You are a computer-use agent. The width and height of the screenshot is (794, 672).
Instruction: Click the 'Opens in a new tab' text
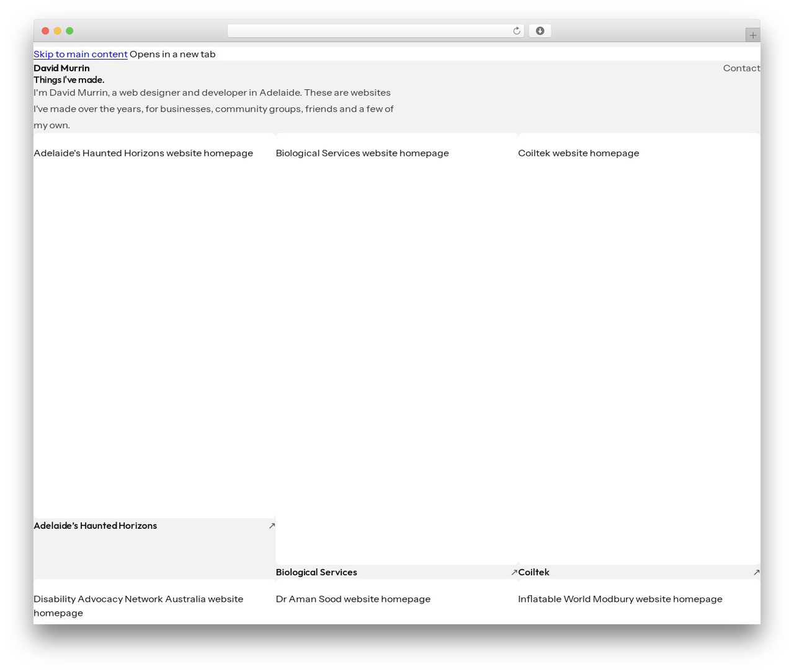[172, 54]
